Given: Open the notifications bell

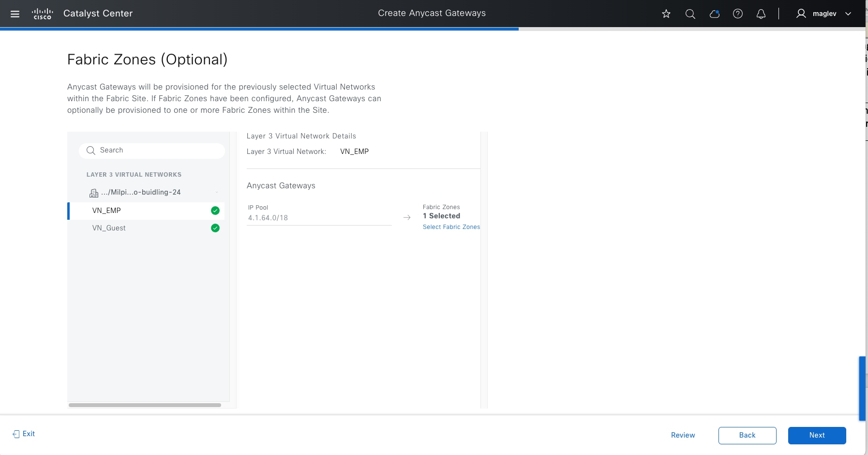Looking at the screenshot, I should (761, 14).
